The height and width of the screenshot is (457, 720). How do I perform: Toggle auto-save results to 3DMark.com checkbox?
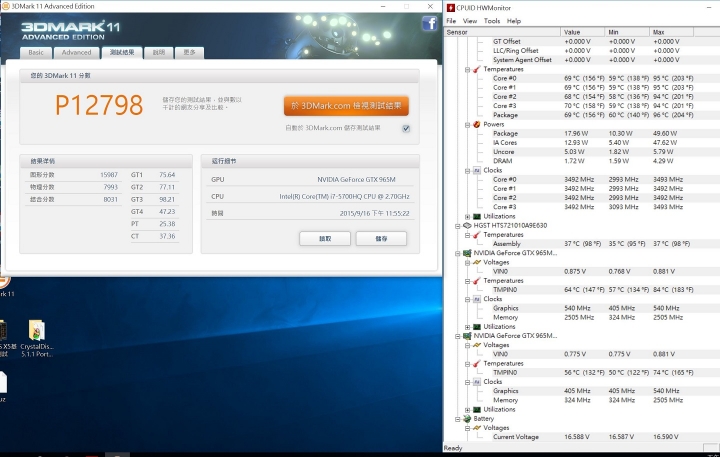(x=406, y=128)
